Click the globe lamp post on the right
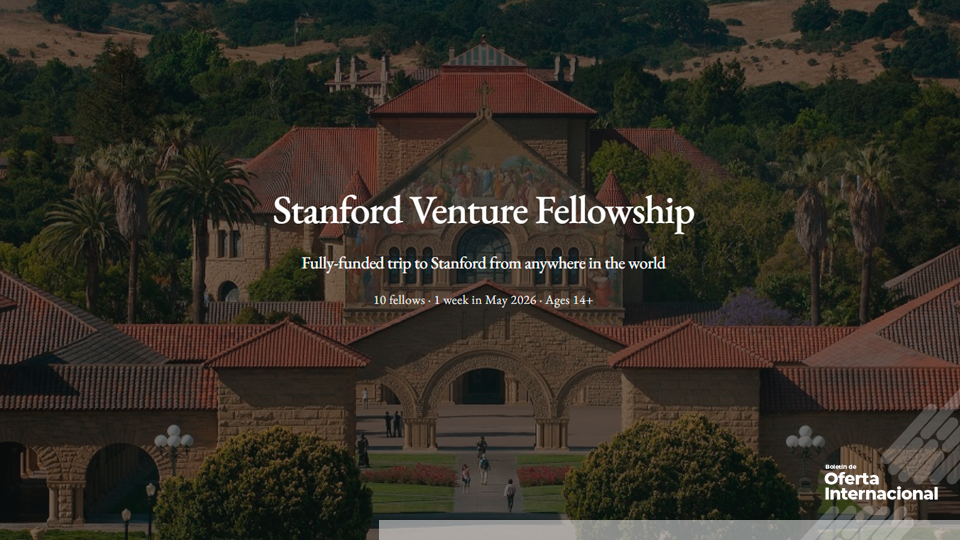 [805, 440]
